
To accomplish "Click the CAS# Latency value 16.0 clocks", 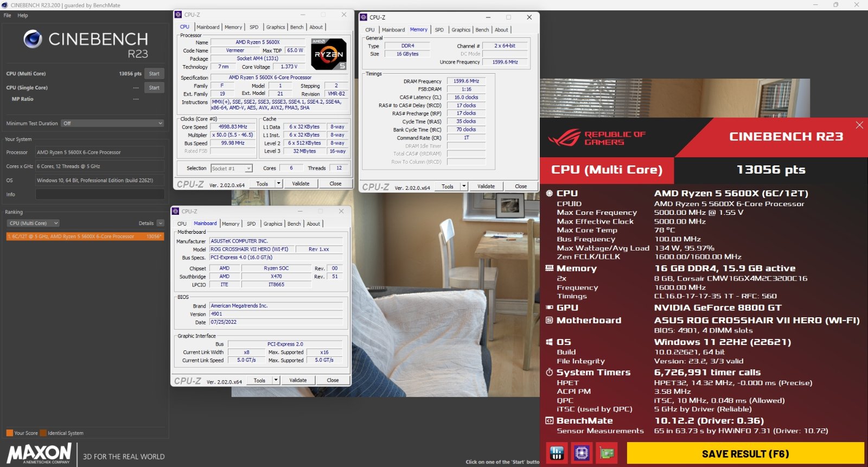I will [466, 98].
